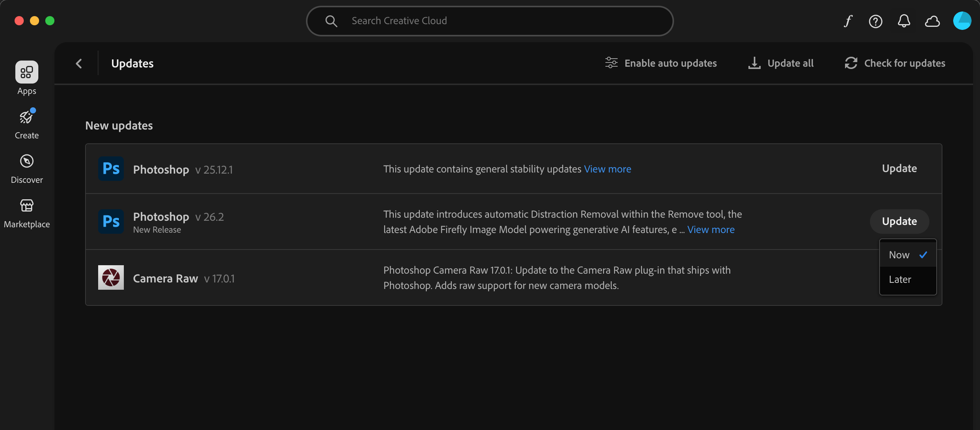Viewport: 980px width, 430px height.
Task: Click the cloud sync status icon
Action: (x=932, y=21)
